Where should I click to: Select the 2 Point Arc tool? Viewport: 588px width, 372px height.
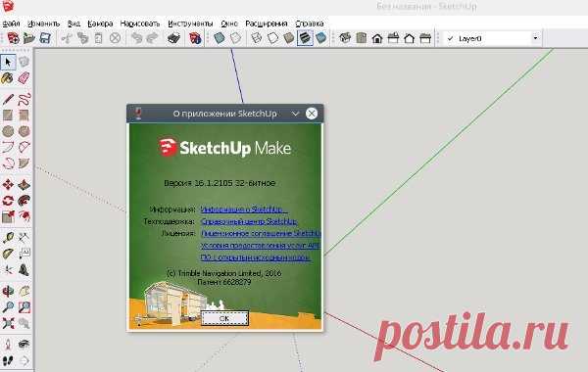point(24,147)
